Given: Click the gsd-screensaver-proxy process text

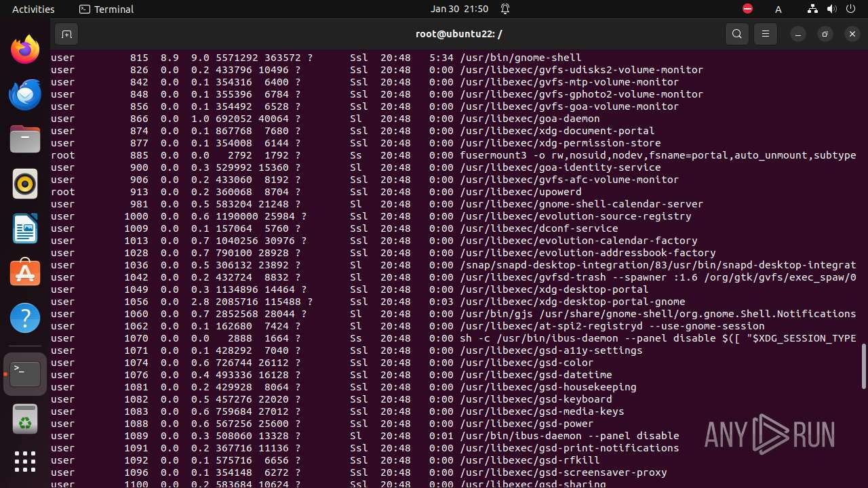Looking at the screenshot, I should click(x=563, y=472).
